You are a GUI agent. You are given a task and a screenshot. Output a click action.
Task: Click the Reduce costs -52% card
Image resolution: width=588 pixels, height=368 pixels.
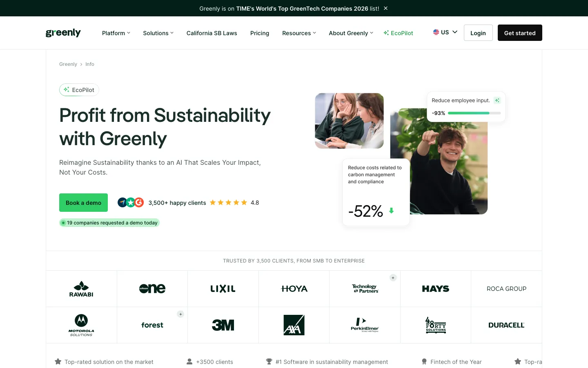(x=376, y=192)
